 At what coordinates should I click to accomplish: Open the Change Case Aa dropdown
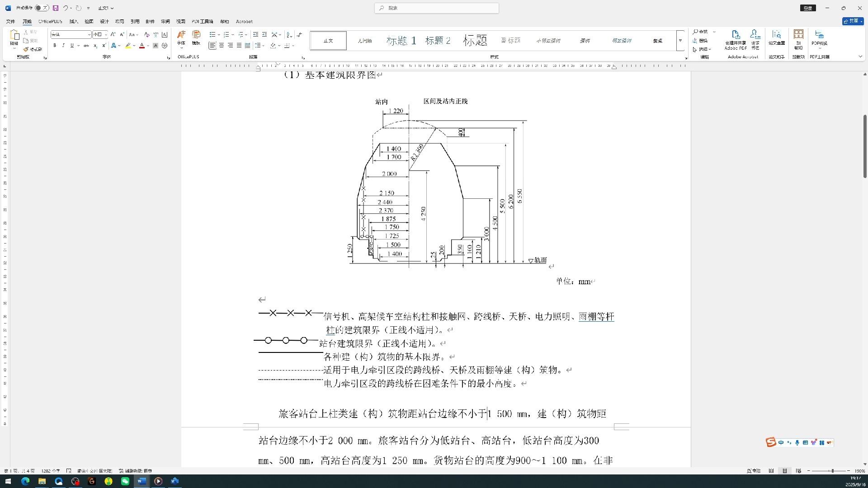coord(133,34)
